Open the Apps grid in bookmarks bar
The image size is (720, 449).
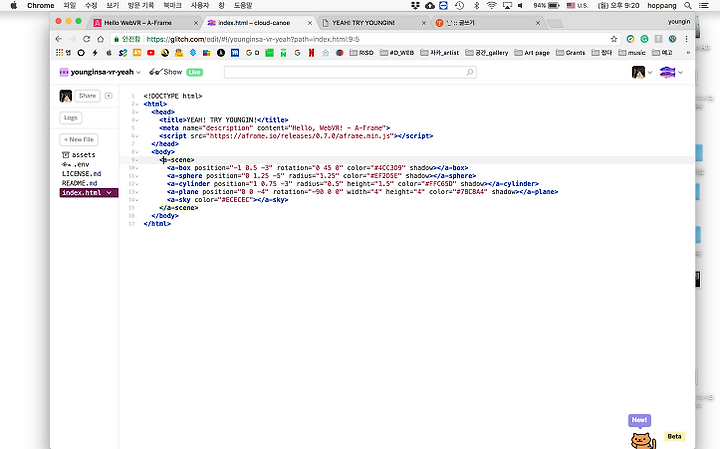point(59,53)
